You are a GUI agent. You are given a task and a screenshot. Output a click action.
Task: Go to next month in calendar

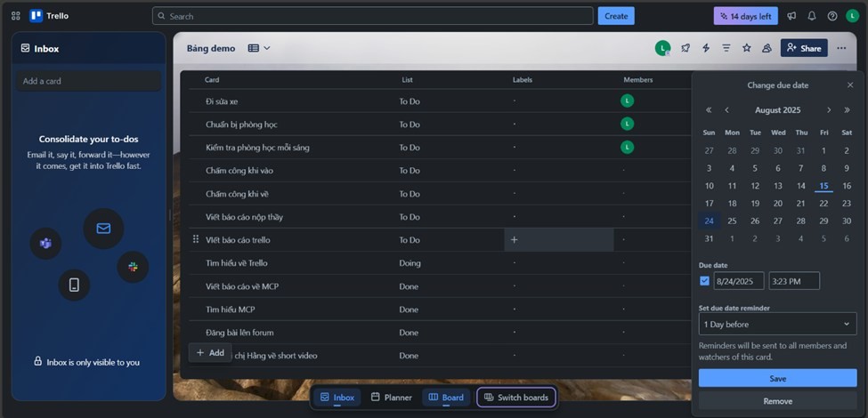(829, 110)
